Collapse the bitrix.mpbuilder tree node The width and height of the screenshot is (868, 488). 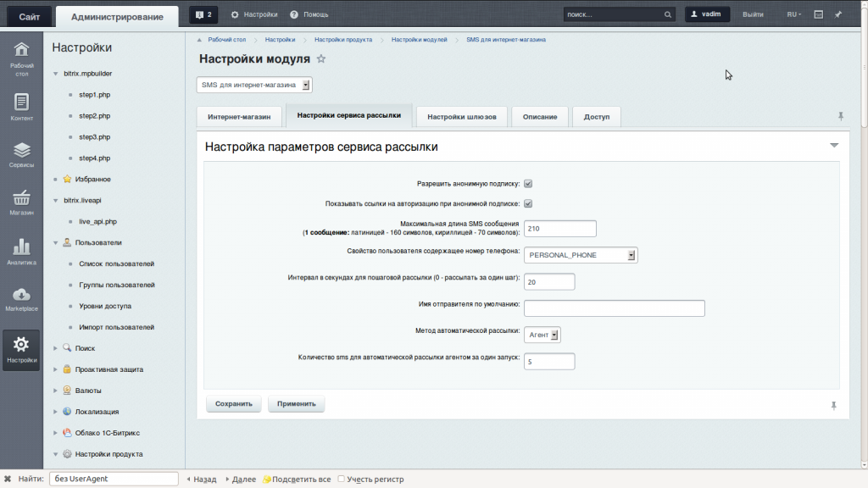55,74
